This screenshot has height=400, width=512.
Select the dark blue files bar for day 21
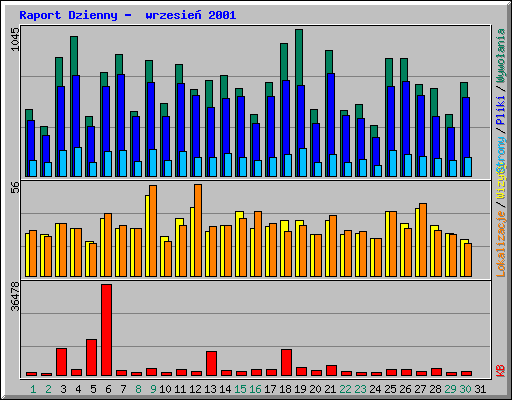click(331, 114)
